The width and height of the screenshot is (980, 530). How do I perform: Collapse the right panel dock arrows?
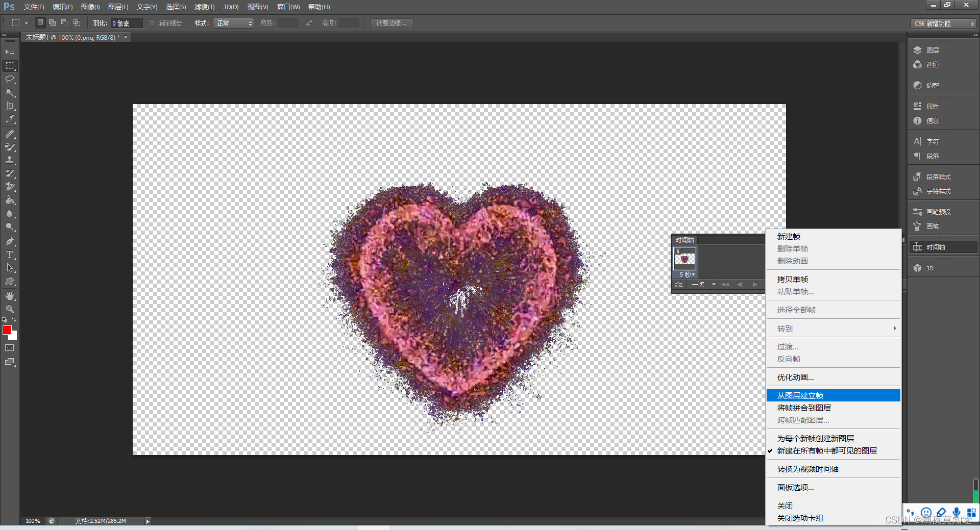click(975, 35)
